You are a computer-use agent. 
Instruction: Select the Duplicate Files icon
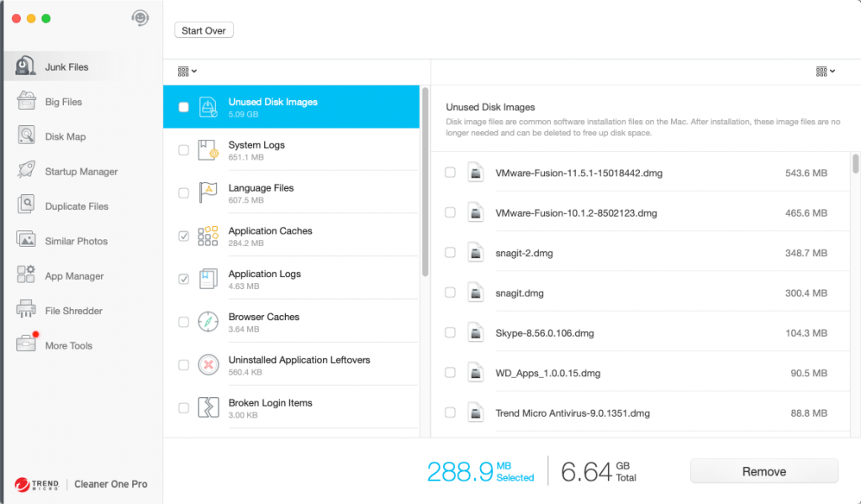[27, 206]
